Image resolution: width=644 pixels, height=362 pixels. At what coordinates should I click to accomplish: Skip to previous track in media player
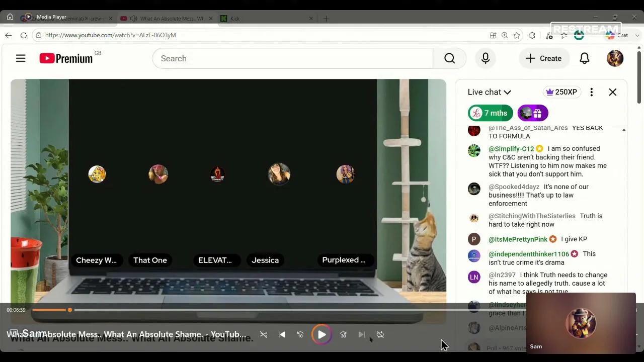click(x=282, y=334)
